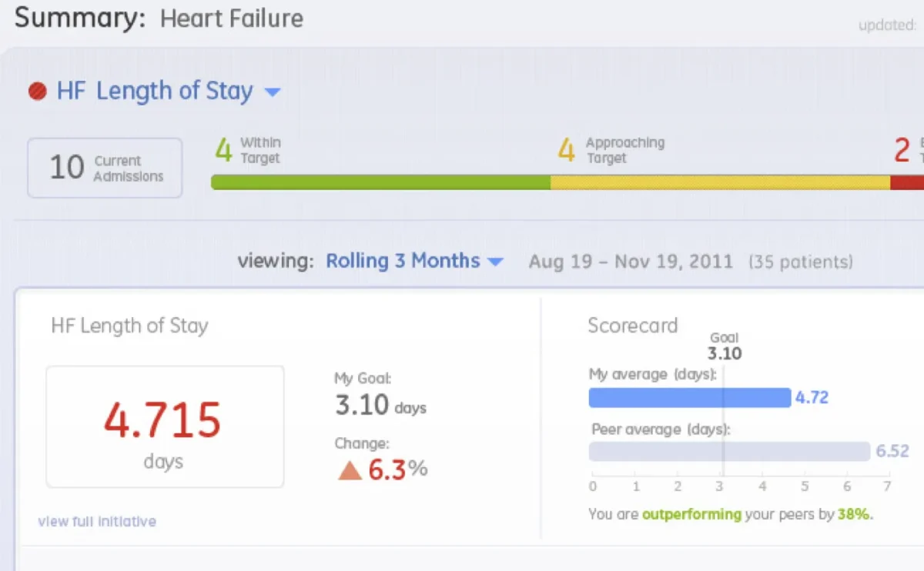Open the HF Length of Stay dropdown arrow

point(272,92)
